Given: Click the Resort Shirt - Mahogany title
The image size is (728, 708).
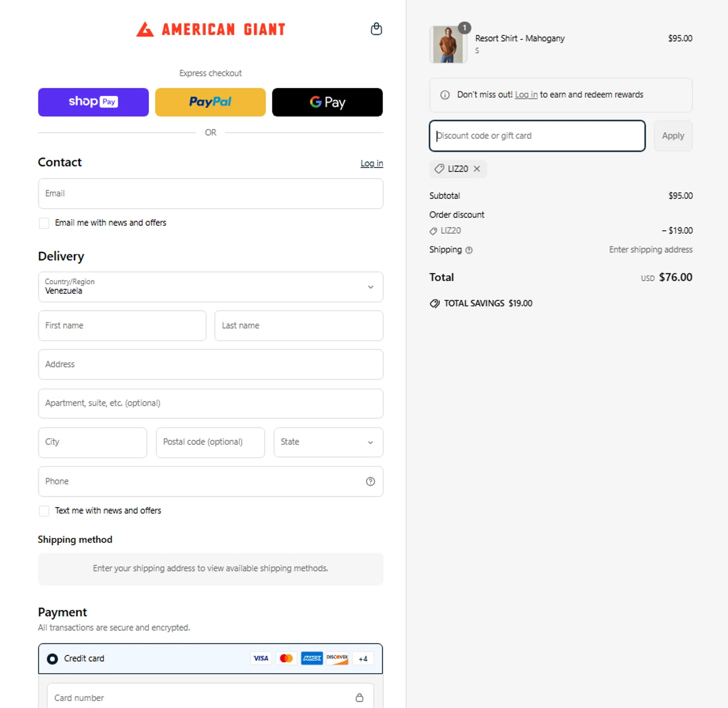Looking at the screenshot, I should 520,38.
